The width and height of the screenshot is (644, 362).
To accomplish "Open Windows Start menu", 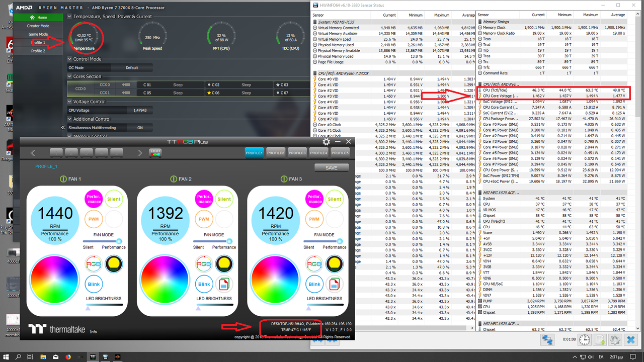I will 6,357.
